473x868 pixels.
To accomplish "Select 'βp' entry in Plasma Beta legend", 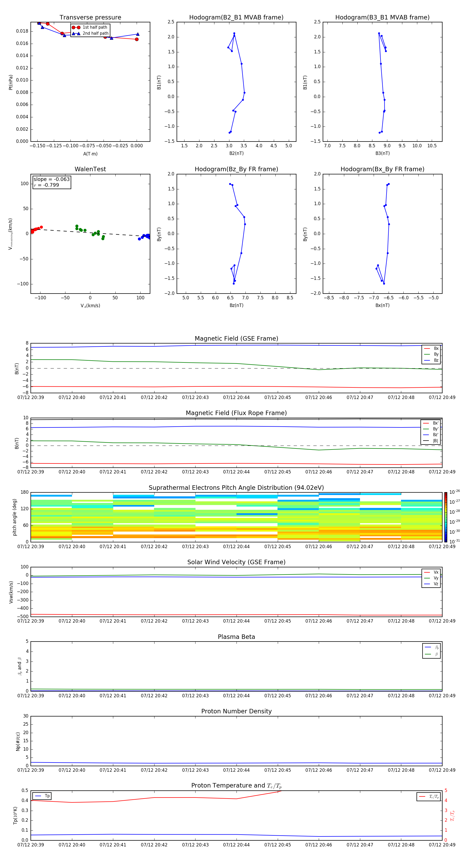I will click(x=431, y=647).
